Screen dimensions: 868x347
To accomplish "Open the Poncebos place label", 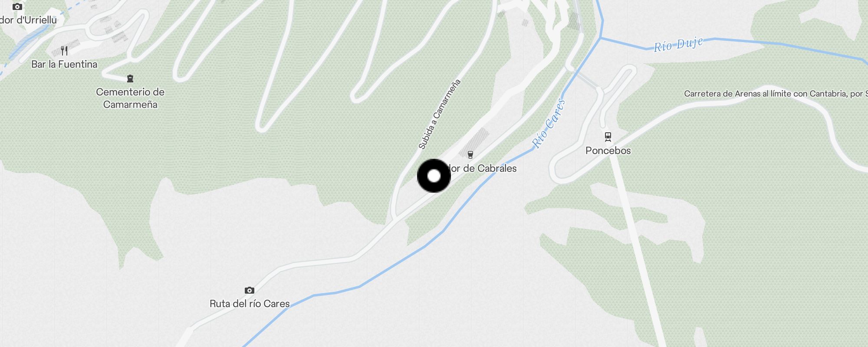I will [608, 151].
